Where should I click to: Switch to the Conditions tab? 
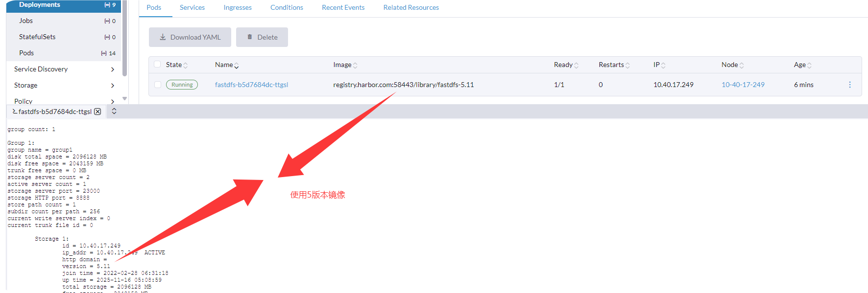[x=287, y=7]
